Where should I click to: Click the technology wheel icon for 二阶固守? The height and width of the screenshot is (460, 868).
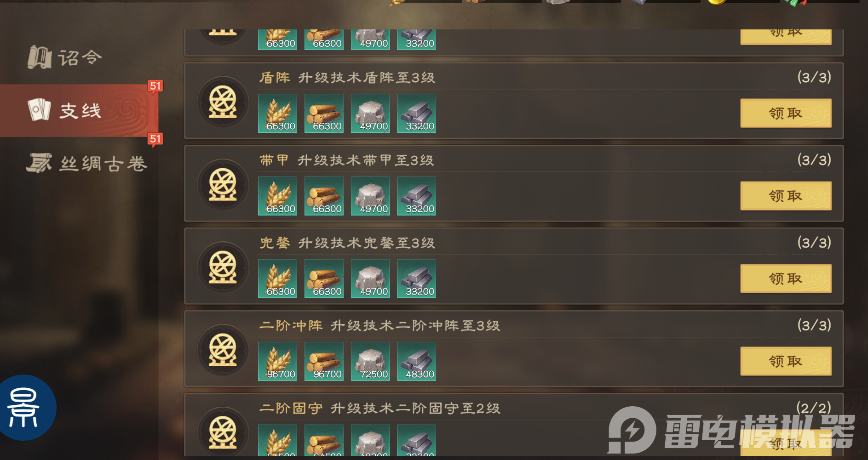pos(223,432)
